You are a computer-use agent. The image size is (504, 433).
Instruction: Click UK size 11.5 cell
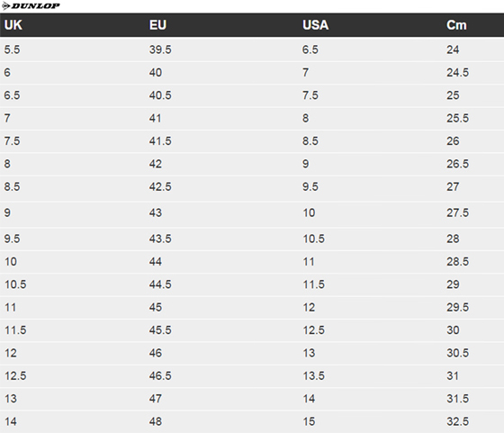15,329
